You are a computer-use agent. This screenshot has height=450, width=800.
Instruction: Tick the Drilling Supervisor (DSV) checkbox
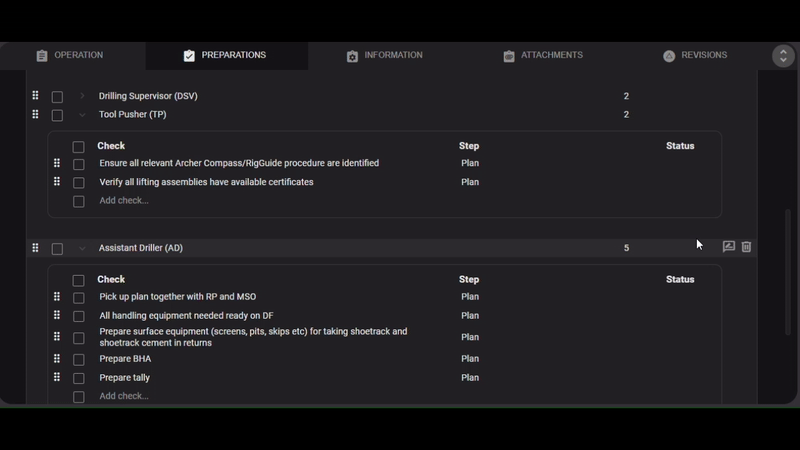[57, 97]
